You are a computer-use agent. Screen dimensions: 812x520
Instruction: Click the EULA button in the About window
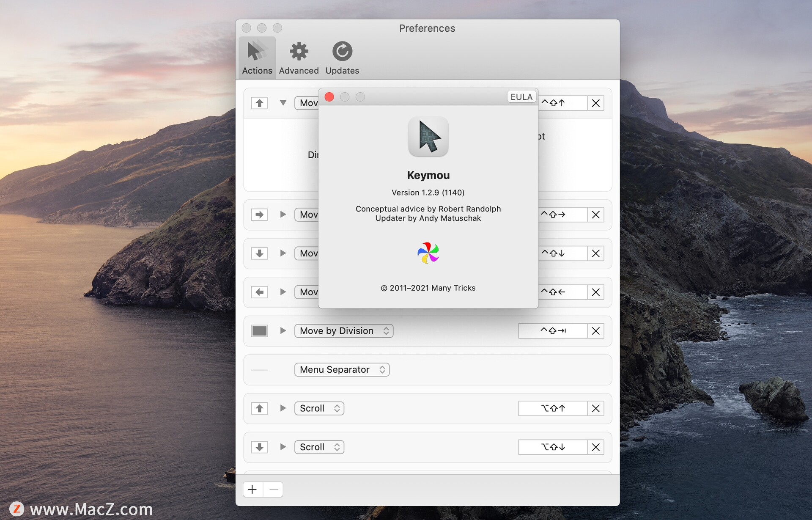(521, 97)
